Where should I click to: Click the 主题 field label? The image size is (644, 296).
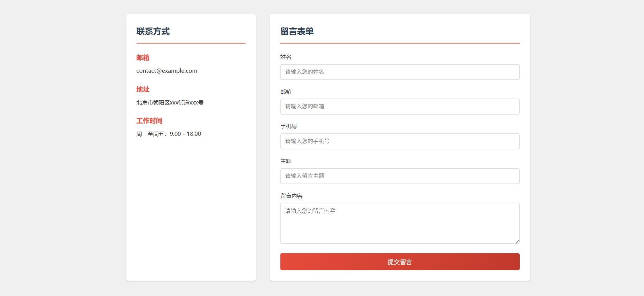coord(286,161)
